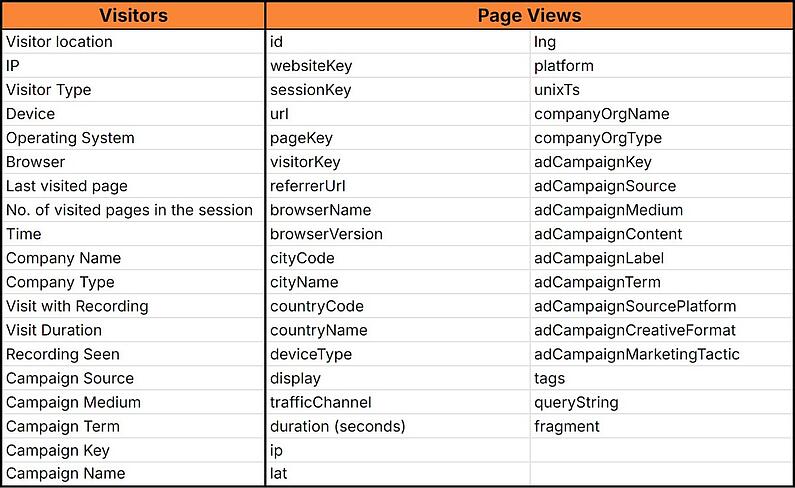Image resolution: width=795 pixels, height=488 pixels.
Task: Select the countryCode cell
Action: [x=398, y=306]
